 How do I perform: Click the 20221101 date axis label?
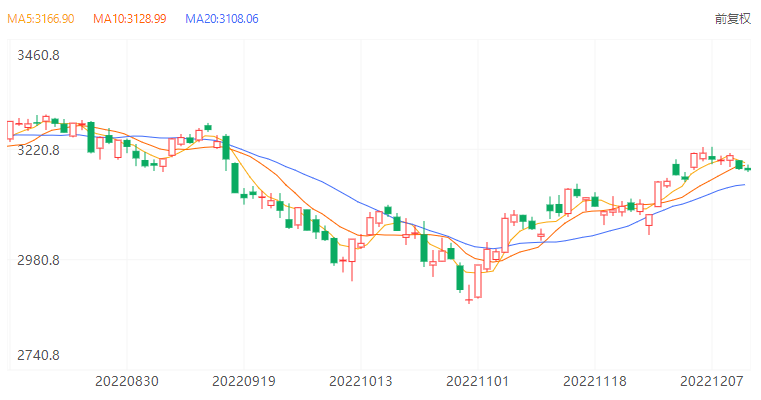click(x=477, y=381)
